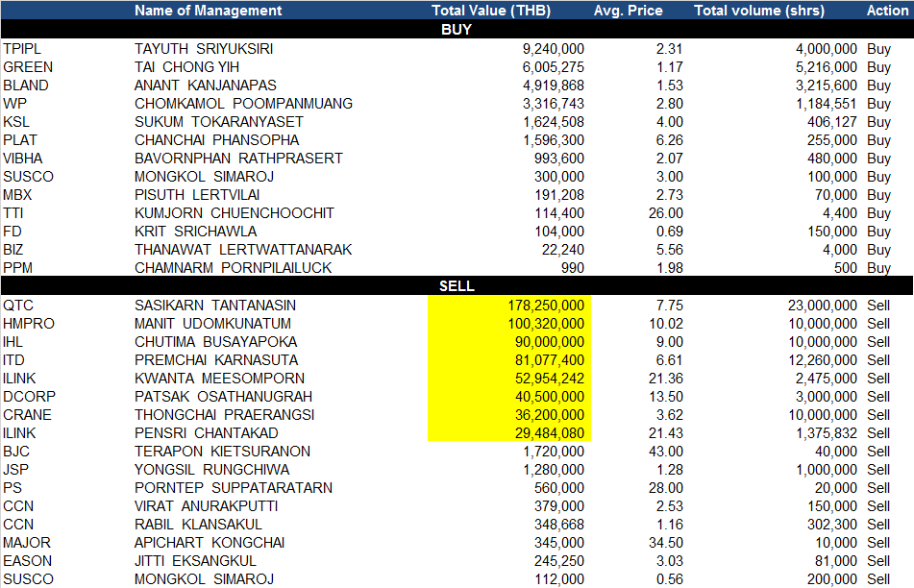Select the CRANE ticker cell
Viewport: 914px width, 588px height.
[28, 415]
